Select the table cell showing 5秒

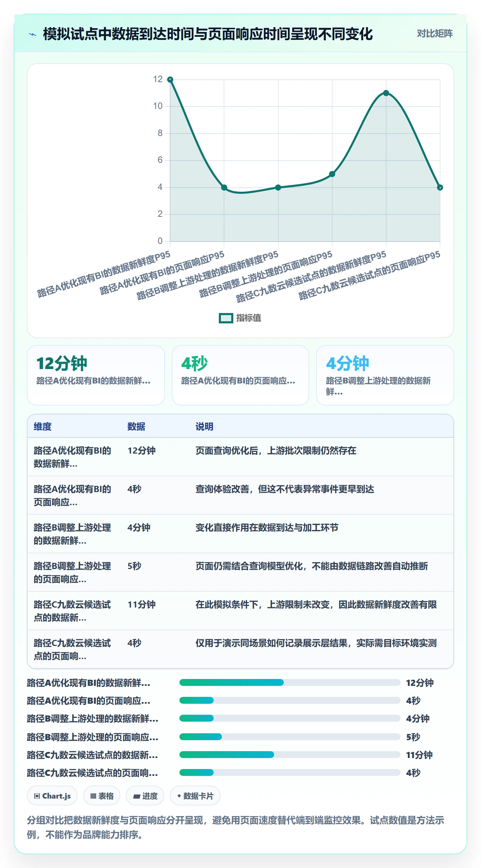(x=134, y=566)
